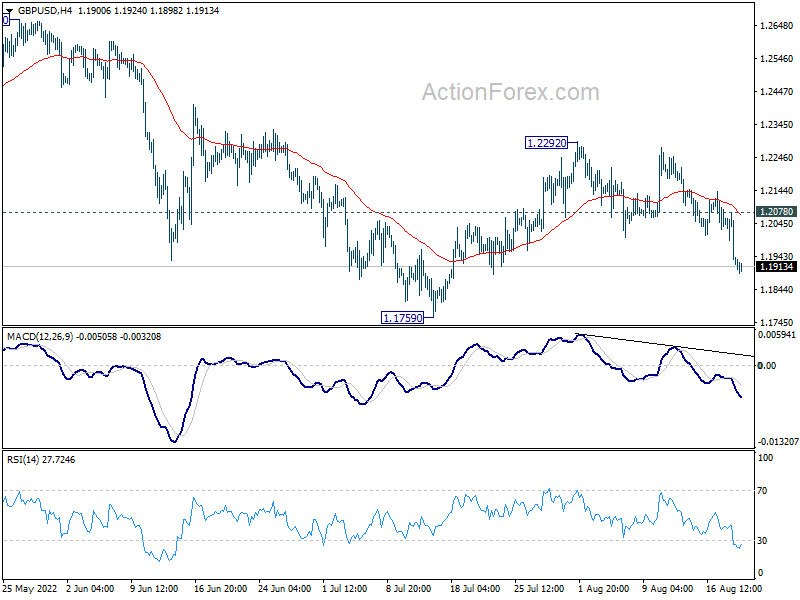This screenshot has width=800, height=600.
Task: Select the RSI level 70 label
Action: coord(762,491)
